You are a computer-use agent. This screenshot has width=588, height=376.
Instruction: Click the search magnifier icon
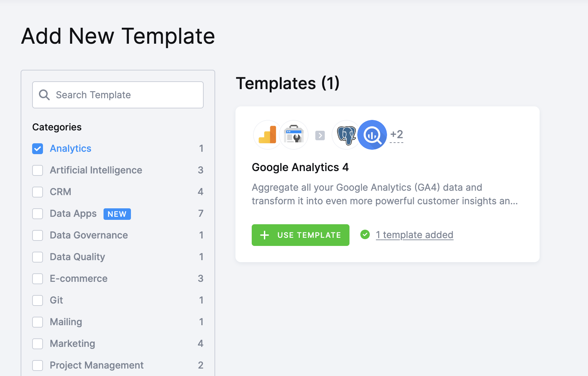[44, 95]
